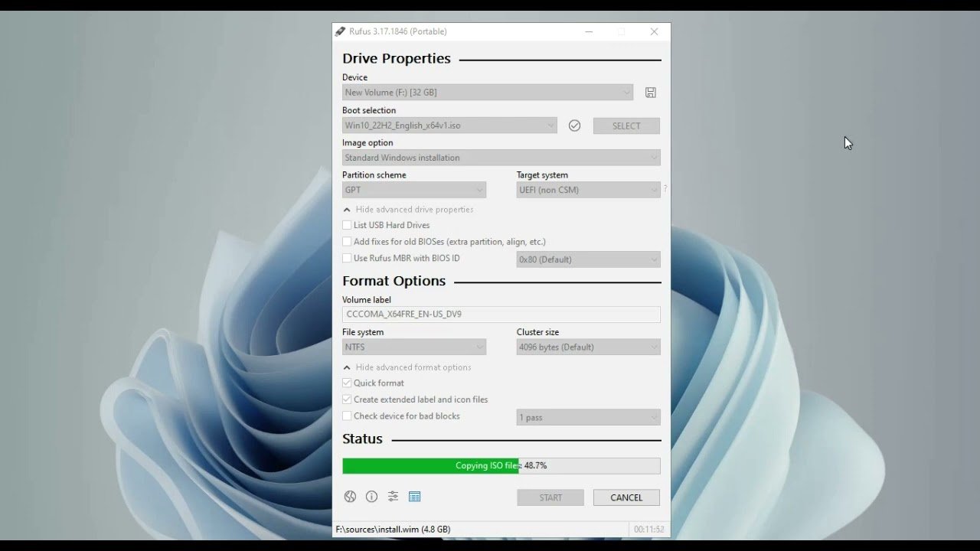Click the File system label
Image resolution: width=980 pixels, height=551 pixels.
363,332
